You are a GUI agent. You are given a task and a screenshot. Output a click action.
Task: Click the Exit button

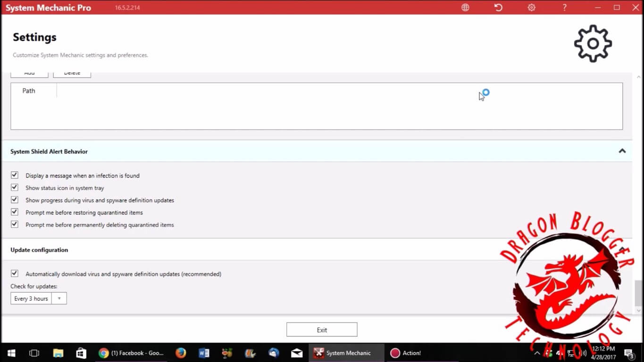click(x=322, y=330)
